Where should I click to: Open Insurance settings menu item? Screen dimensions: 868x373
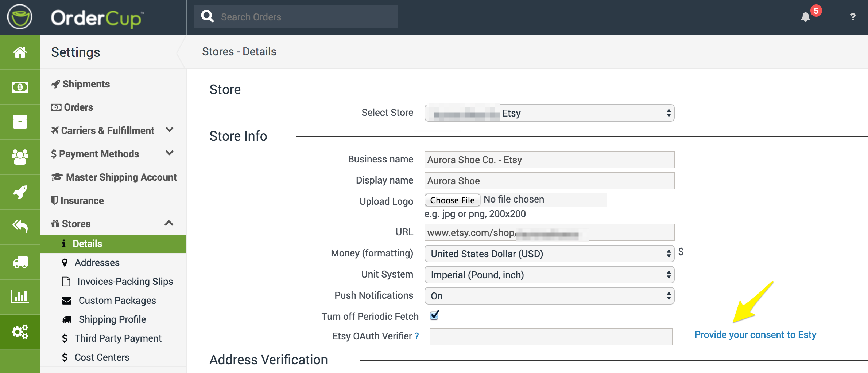pyautogui.click(x=77, y=200)
